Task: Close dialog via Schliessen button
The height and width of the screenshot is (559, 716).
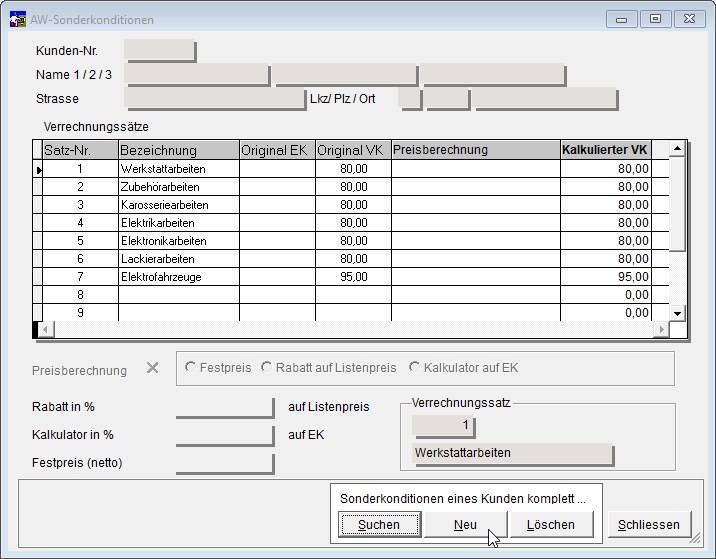Action: click(649, 524)
